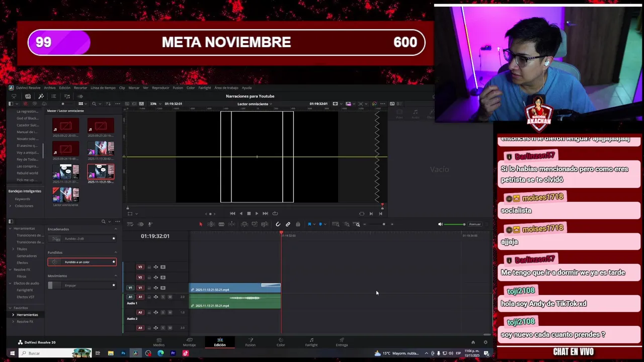Image resolution: width=644 pixels, height=362 pixels.
Task: Activate the Trim edit mode tool
Action: coord(211,224)
